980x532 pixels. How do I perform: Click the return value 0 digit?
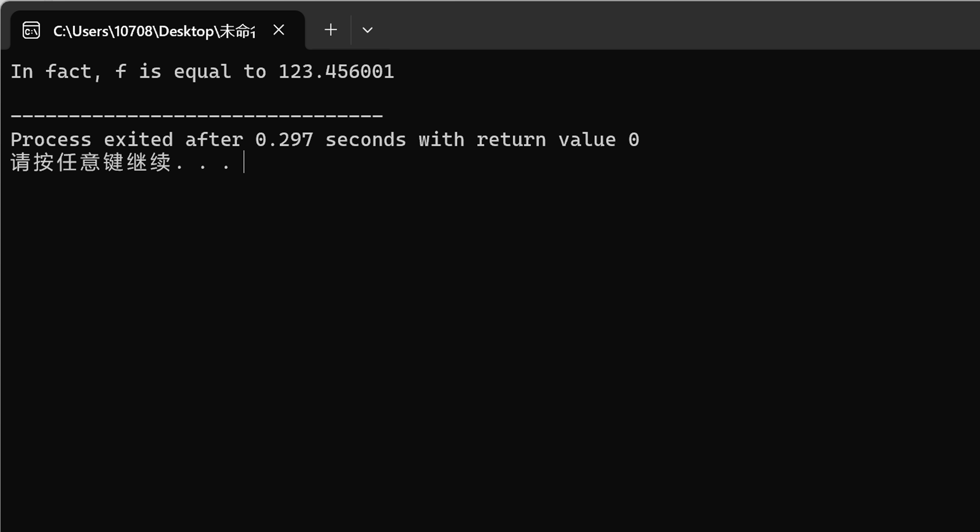point(634,140)
